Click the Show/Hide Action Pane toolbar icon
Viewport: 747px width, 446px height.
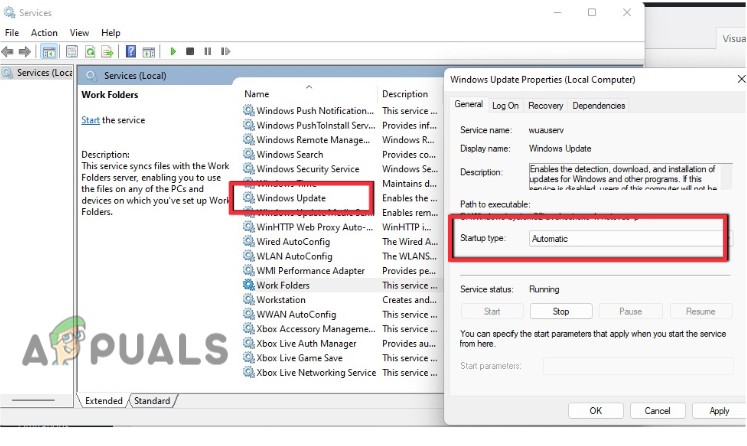coord(149,51)
